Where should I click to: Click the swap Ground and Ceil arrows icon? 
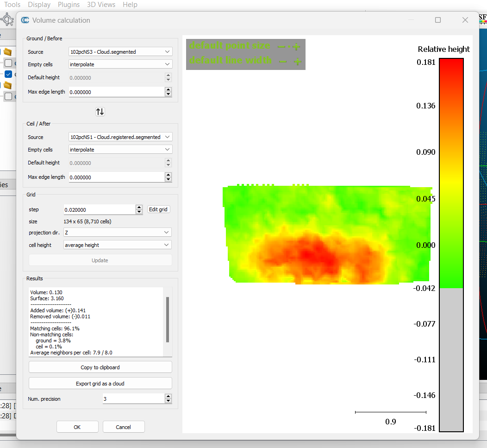[100, 112]
